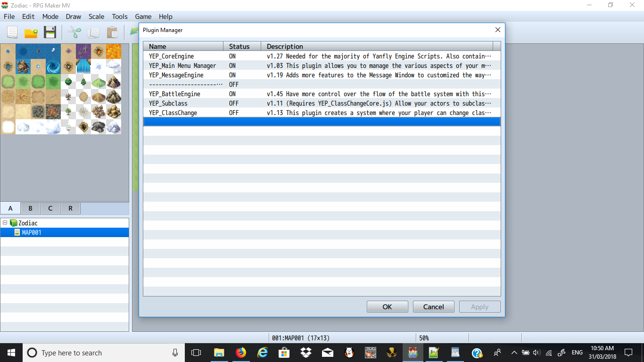Open the Edit menu

click(x=28, y=16)
